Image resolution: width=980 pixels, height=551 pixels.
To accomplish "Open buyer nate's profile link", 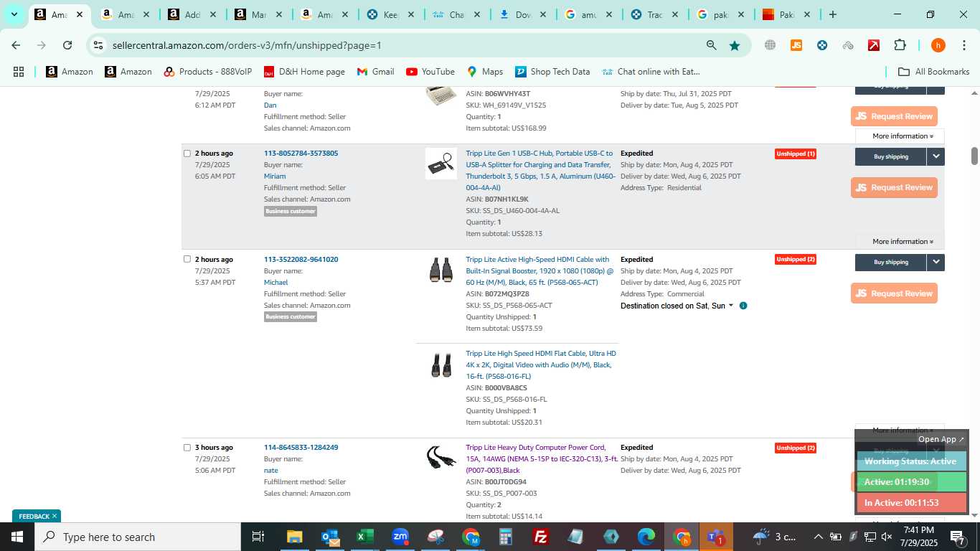I will 270,471.
